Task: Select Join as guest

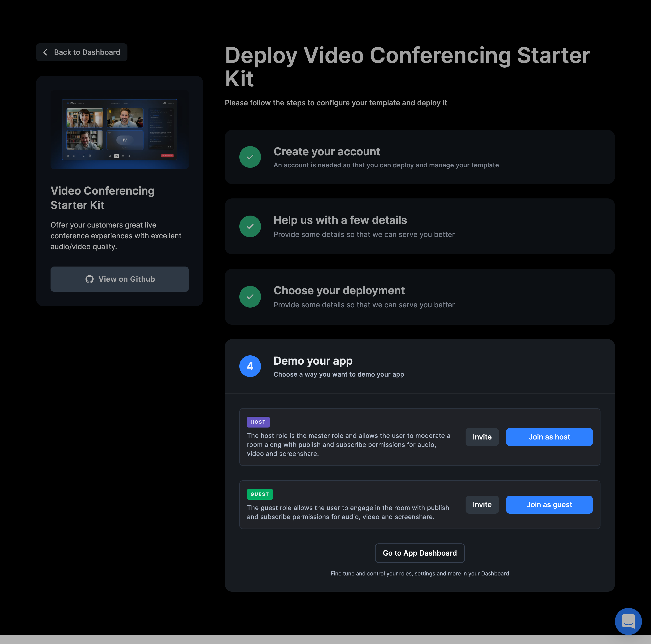Action: [549, 505]
